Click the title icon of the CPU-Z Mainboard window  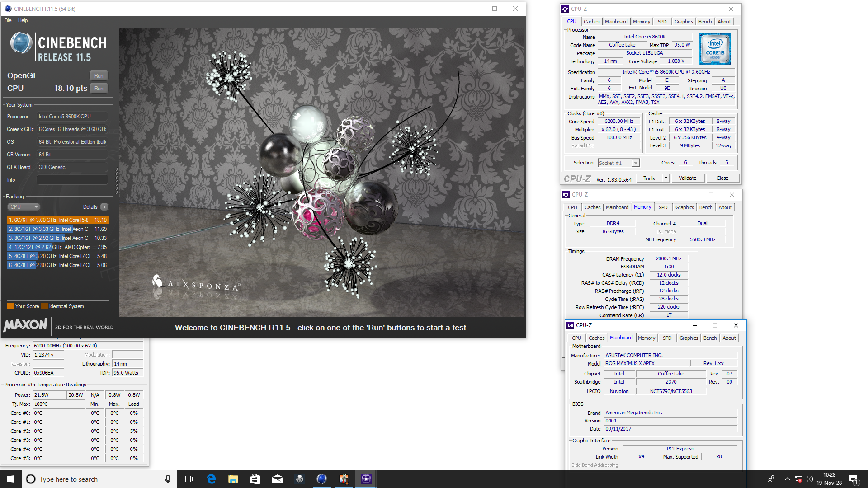point(570,325)
